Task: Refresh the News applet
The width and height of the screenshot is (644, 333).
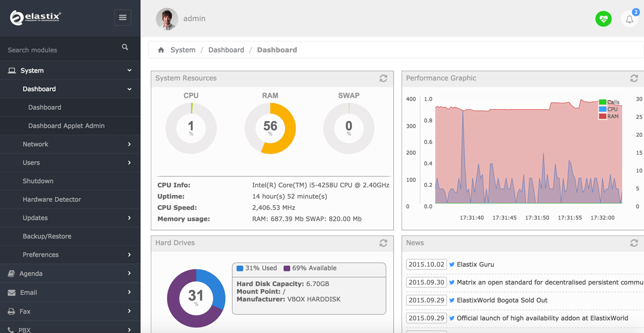Action: (x=634, y=243)
